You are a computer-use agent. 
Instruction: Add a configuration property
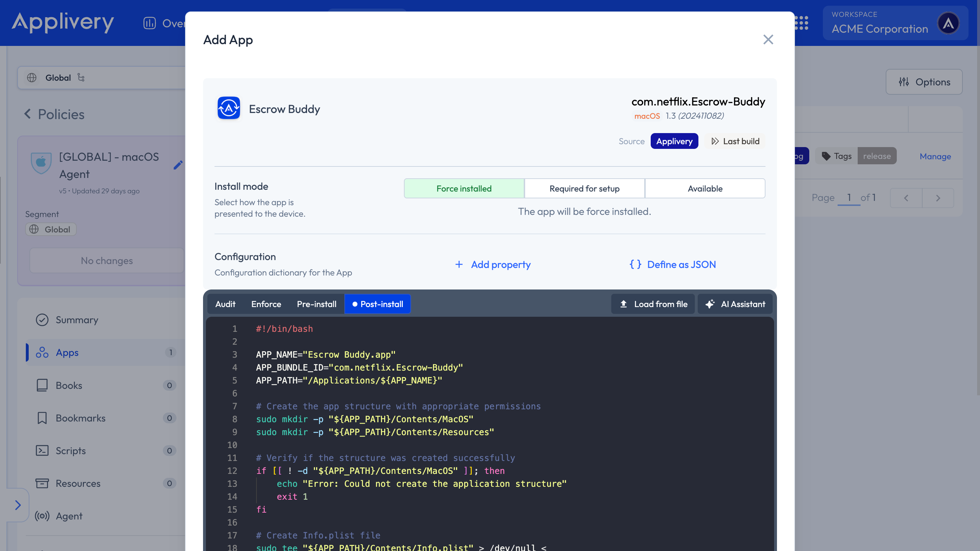(x=493, y=264)
